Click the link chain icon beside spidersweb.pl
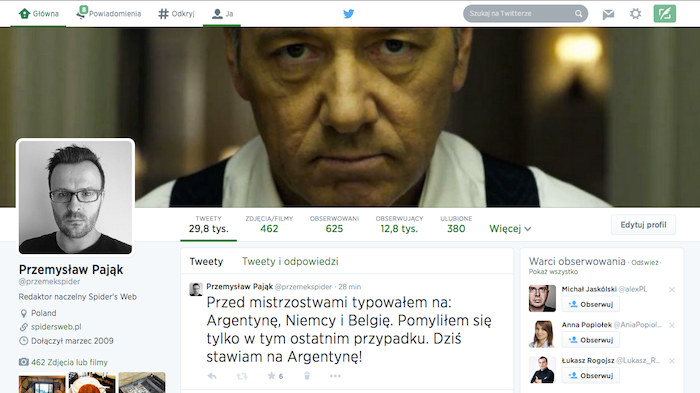 24,327
